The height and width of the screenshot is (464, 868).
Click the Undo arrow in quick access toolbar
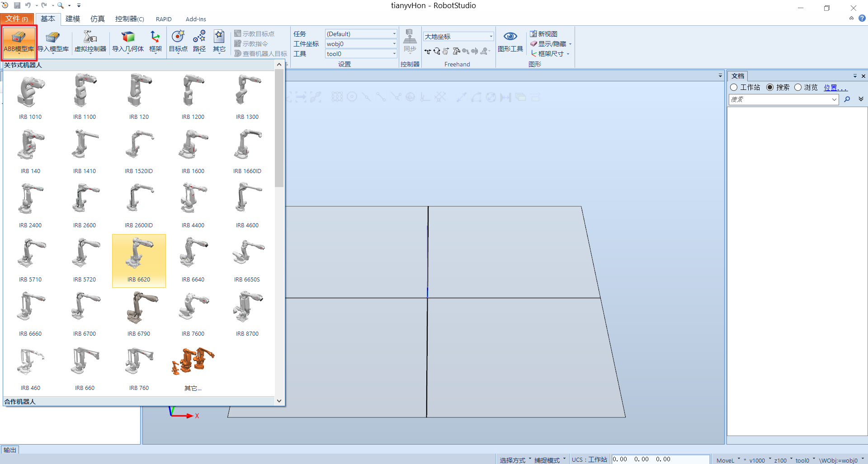click(28, 5)
